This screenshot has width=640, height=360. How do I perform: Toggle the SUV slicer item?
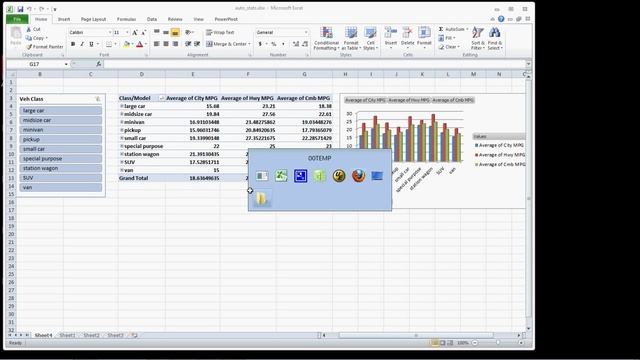tap(60, 178)
